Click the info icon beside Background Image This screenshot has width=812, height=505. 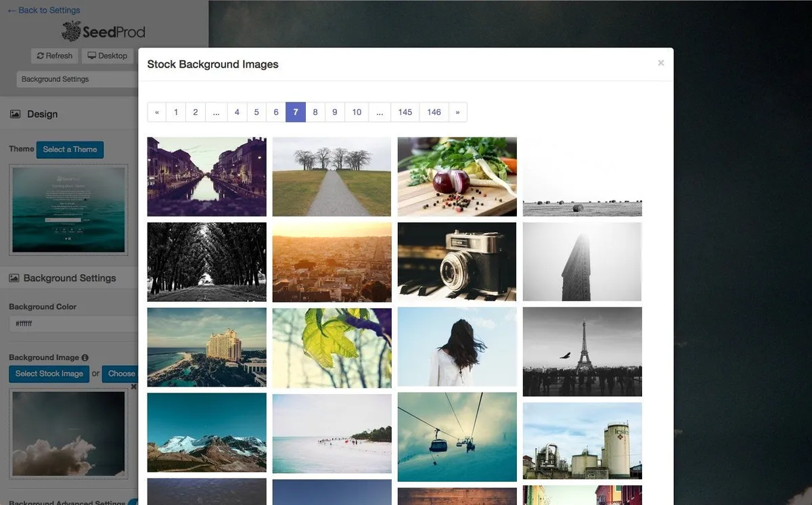(x=85, y=357)
